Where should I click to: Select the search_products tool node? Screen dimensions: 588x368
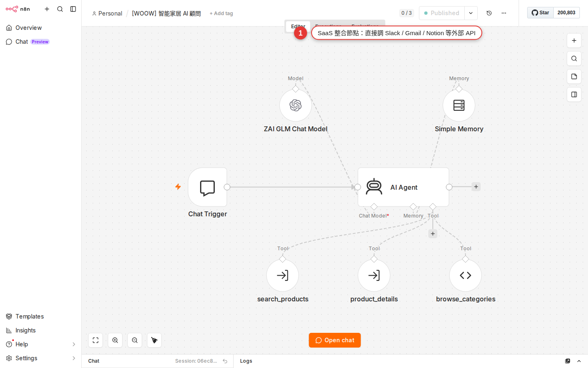click(283, 275)
